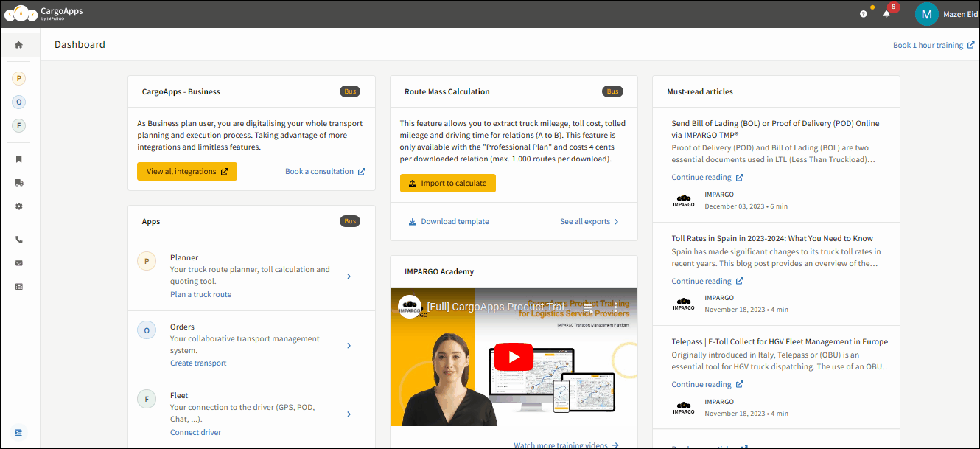Expand the sidebar with the bottom toggle icon
The height and width of the screenshot is (449, 980).
tap(19, 433)
